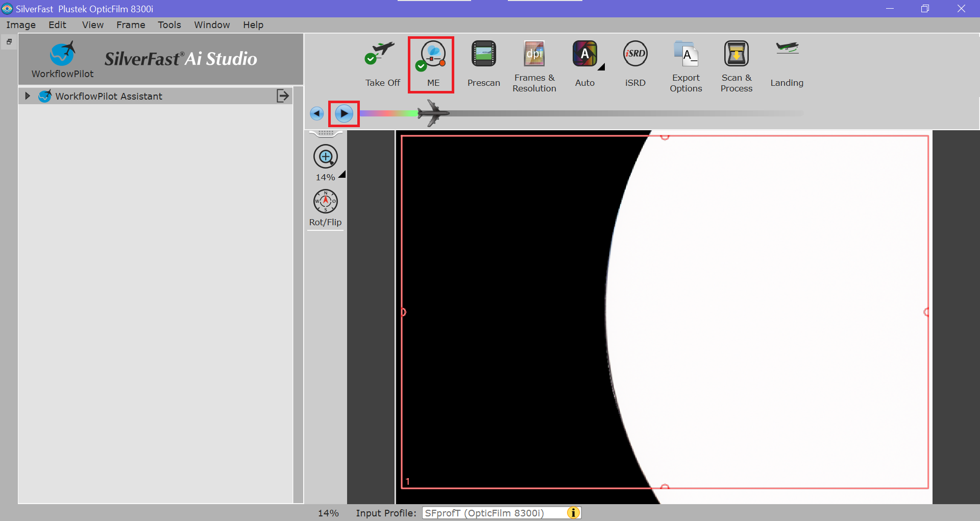Expand the Auto icon's corner dropdown arrow

601,66
